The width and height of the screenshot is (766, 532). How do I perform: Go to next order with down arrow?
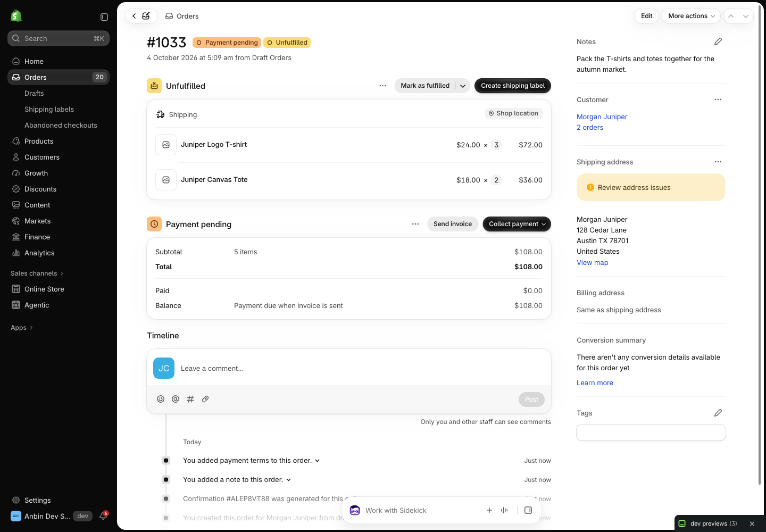[x=746, y=16]
